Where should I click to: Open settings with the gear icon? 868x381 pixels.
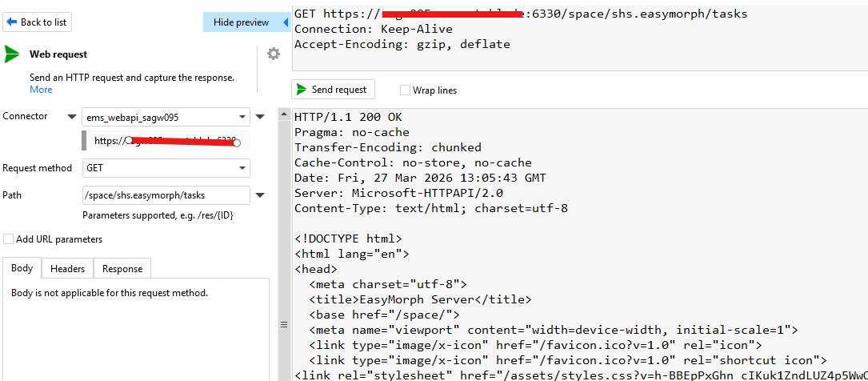(274, 54)
